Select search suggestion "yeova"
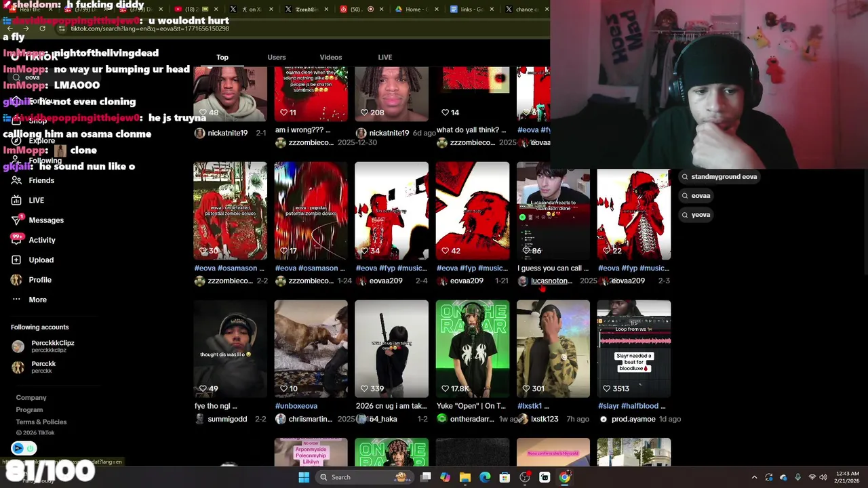Screen dimensions: 868x488 coord(696,214)
